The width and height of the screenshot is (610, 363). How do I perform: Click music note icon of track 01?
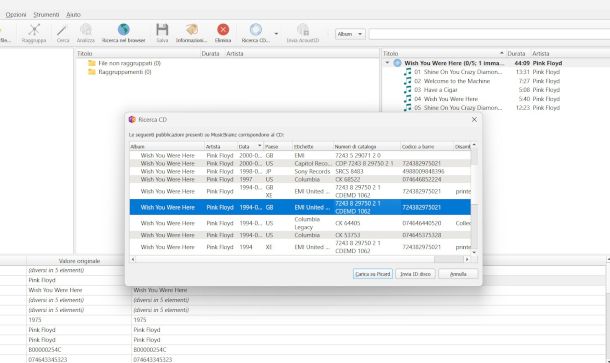coord(407,72)
